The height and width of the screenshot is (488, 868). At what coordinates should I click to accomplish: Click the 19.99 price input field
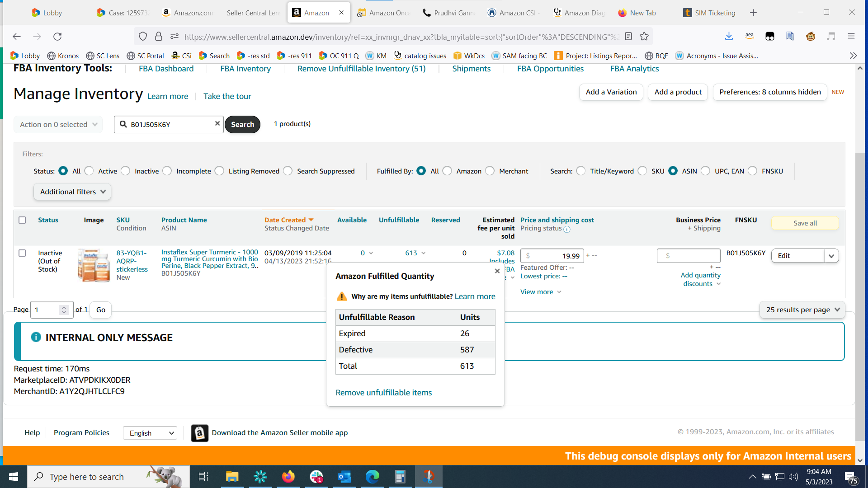coord(552,256)
